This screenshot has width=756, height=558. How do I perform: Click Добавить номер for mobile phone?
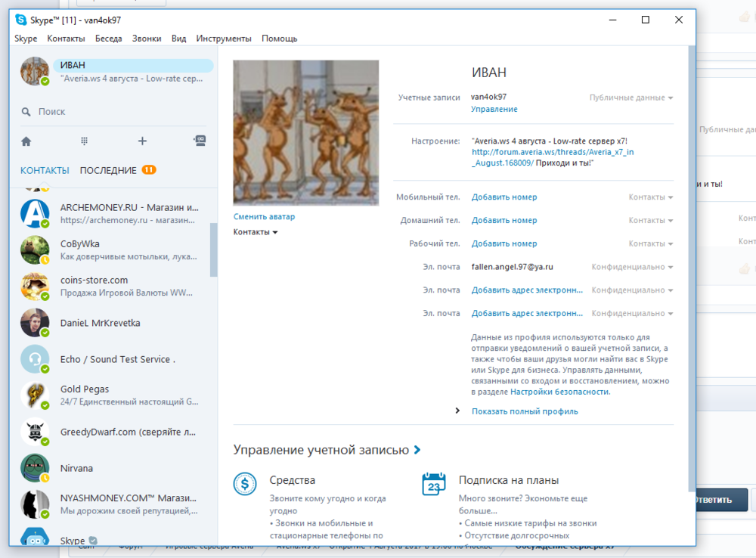[504, 197]
